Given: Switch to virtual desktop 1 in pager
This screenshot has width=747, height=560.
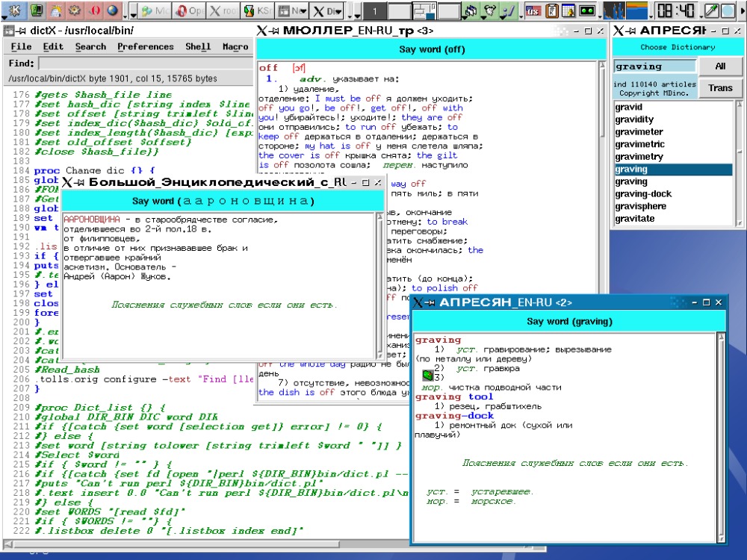Looking at the screenshot, I should pos(374,10).
